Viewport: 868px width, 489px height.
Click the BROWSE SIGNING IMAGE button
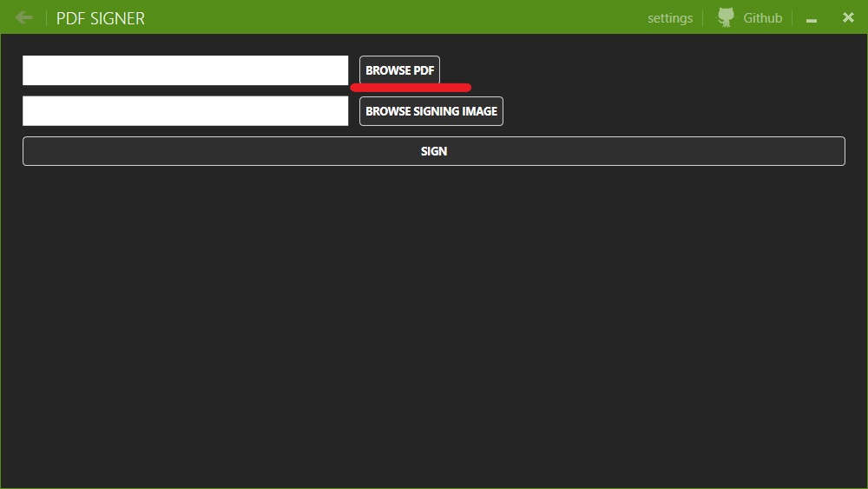click(431, 111)
